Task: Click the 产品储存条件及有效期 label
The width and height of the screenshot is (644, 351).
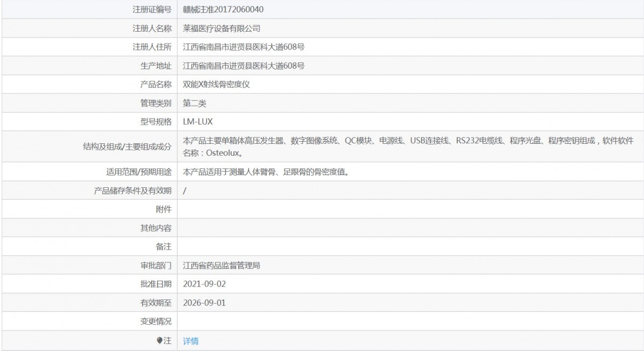Action: (133, 191)
